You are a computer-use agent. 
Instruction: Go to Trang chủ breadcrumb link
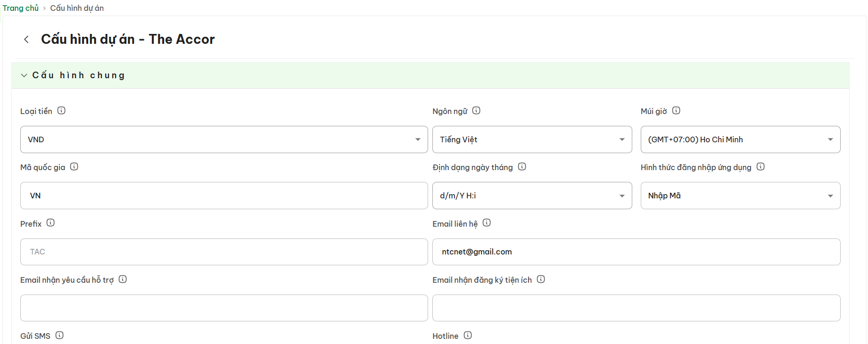click(x=21, y=8)
